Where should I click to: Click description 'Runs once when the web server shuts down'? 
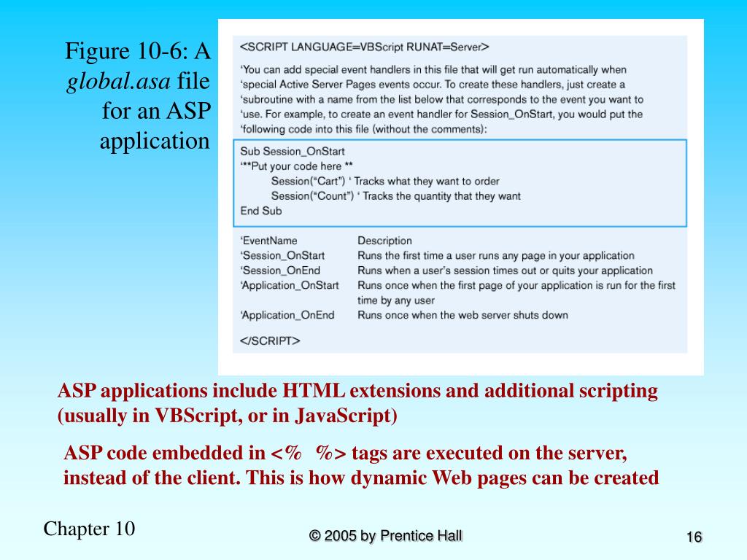click(463, 315)
